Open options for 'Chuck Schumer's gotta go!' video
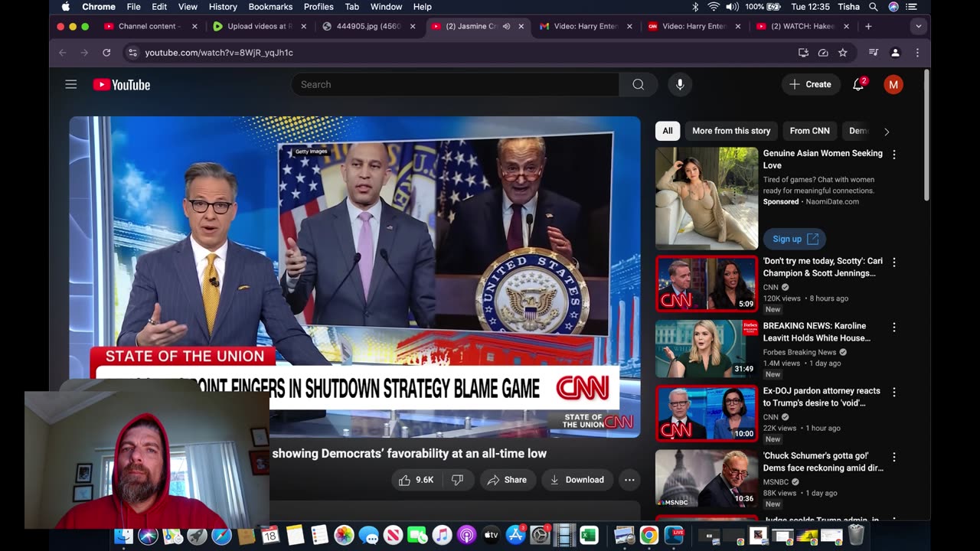The height and width of the screenshot is (551, 980). (x=893, y=457)
